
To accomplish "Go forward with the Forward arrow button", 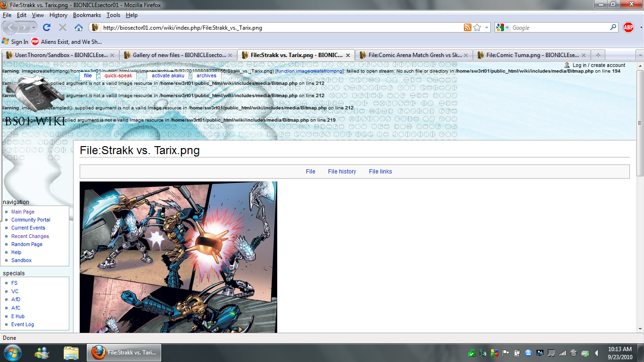I will click(x=25, y=27).
